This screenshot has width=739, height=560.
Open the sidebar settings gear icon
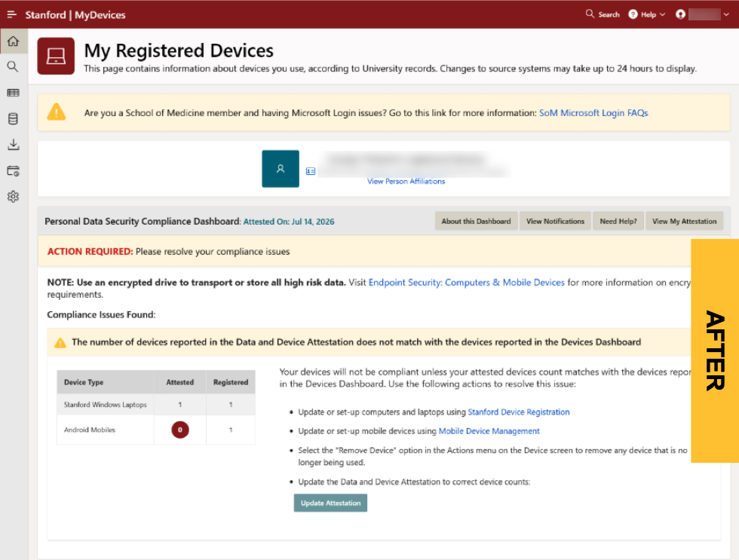click(x=14, y=197)
